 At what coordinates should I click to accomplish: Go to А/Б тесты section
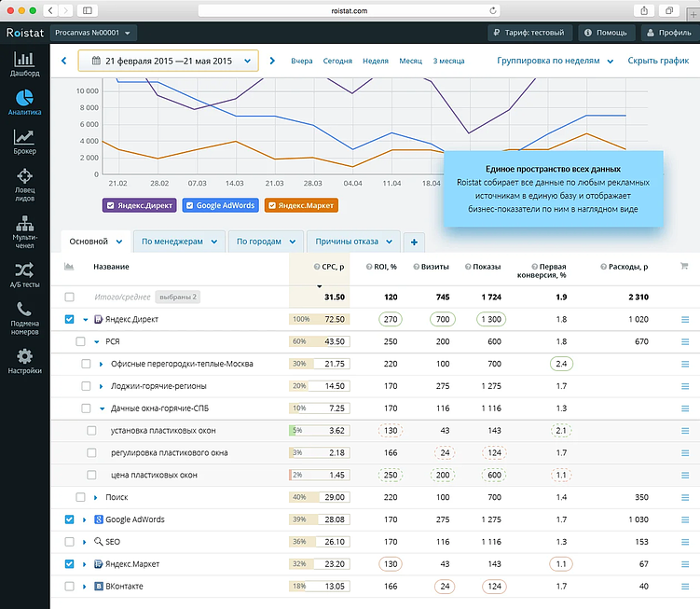pos(24,274)
